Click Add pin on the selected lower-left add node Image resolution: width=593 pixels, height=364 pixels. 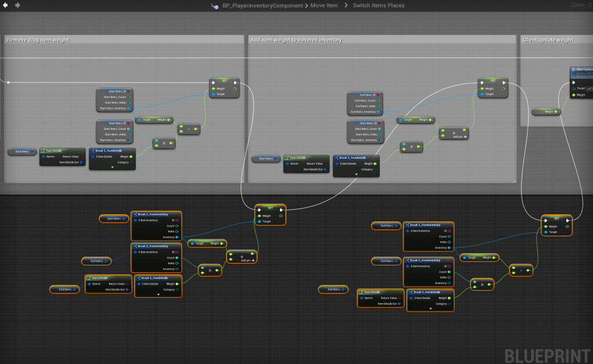tap(248, 261)
